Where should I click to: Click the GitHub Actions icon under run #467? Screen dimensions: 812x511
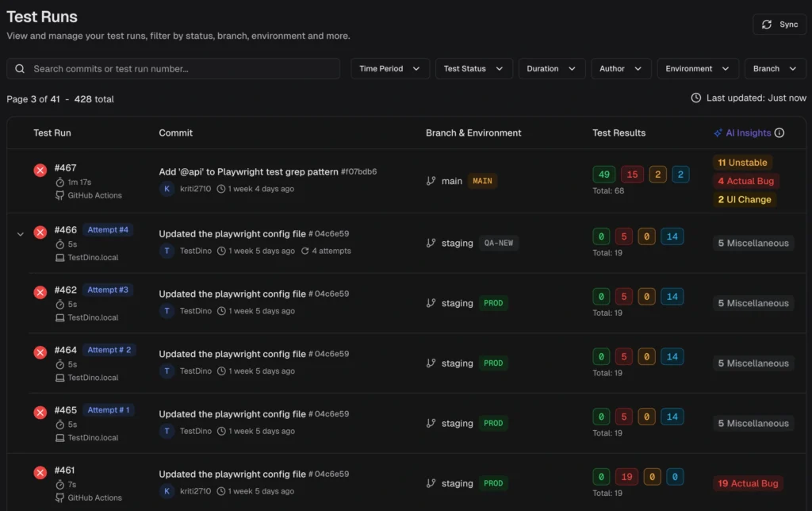pyautogui.click(x=59, y=195)
